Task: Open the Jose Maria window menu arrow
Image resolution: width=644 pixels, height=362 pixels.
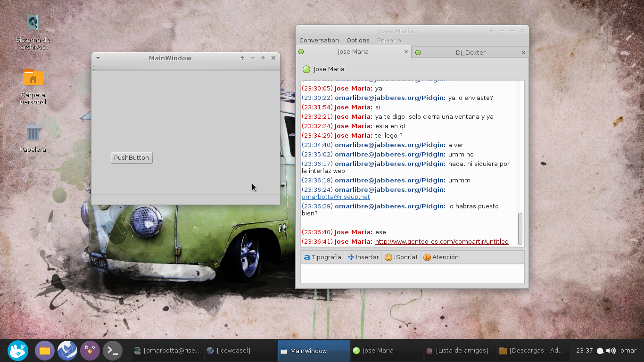Action: tap(303, 31)
